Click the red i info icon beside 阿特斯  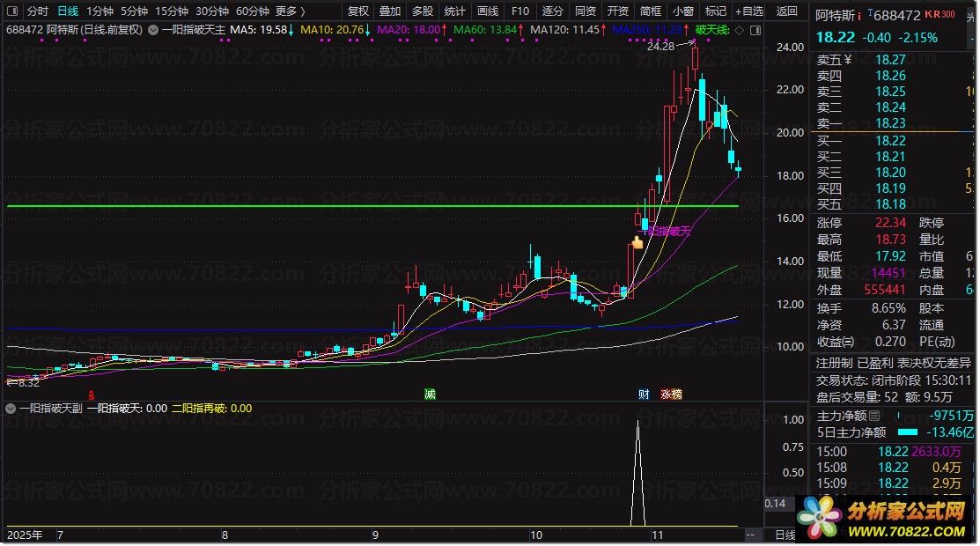[859, 16]
